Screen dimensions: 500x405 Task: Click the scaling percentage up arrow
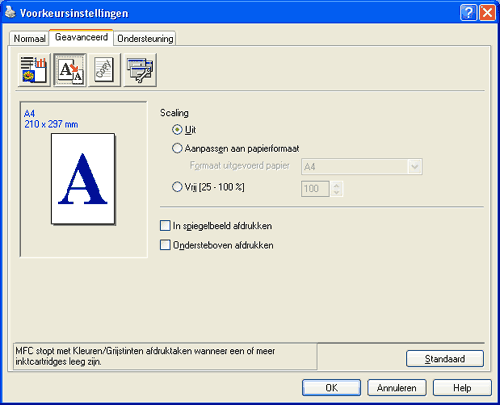point(337,185)
